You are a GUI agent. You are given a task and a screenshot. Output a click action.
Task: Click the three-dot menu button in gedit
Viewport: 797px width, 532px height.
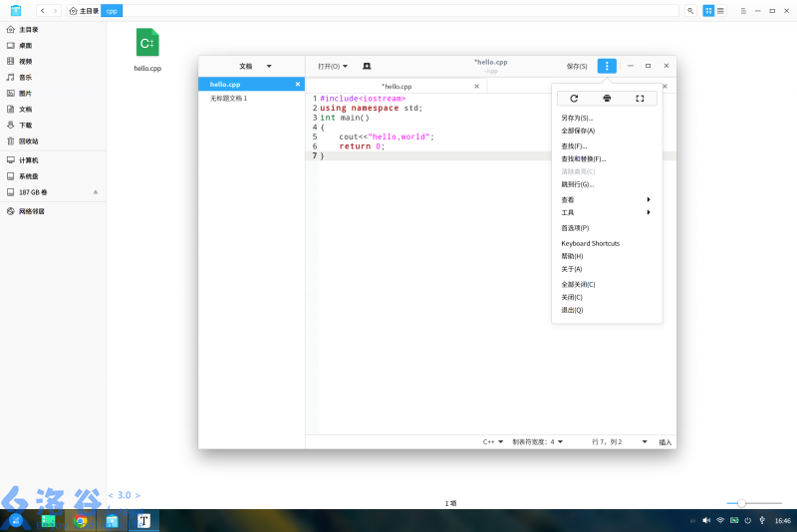point(607,66)
